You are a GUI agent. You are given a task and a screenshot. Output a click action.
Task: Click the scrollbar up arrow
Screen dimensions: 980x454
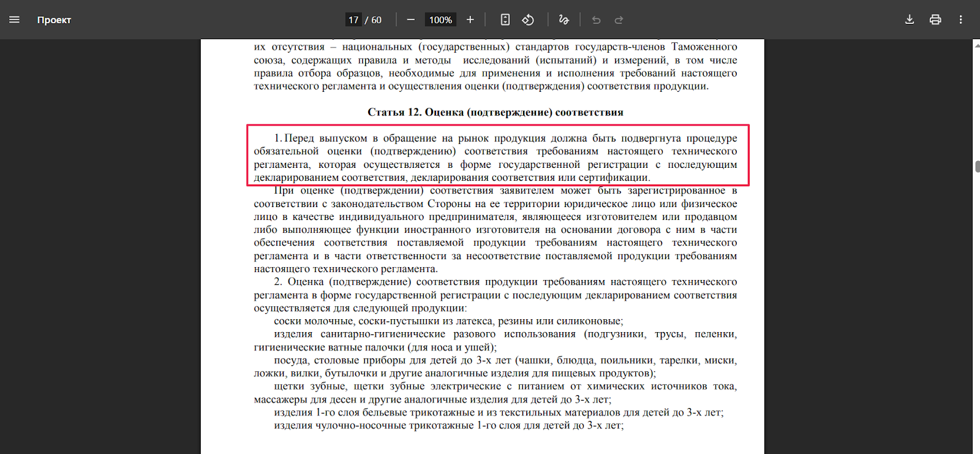point(976,45)
